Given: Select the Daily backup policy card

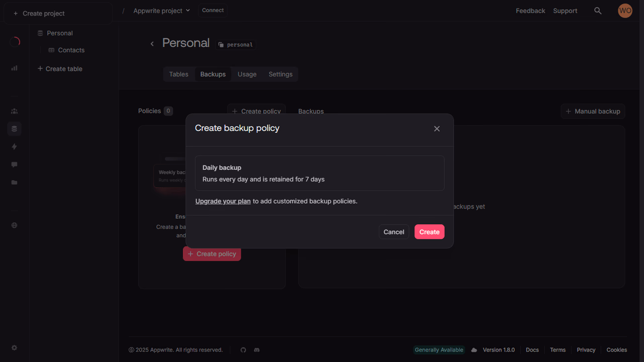Looking at the screenshot, I should 319,173.
